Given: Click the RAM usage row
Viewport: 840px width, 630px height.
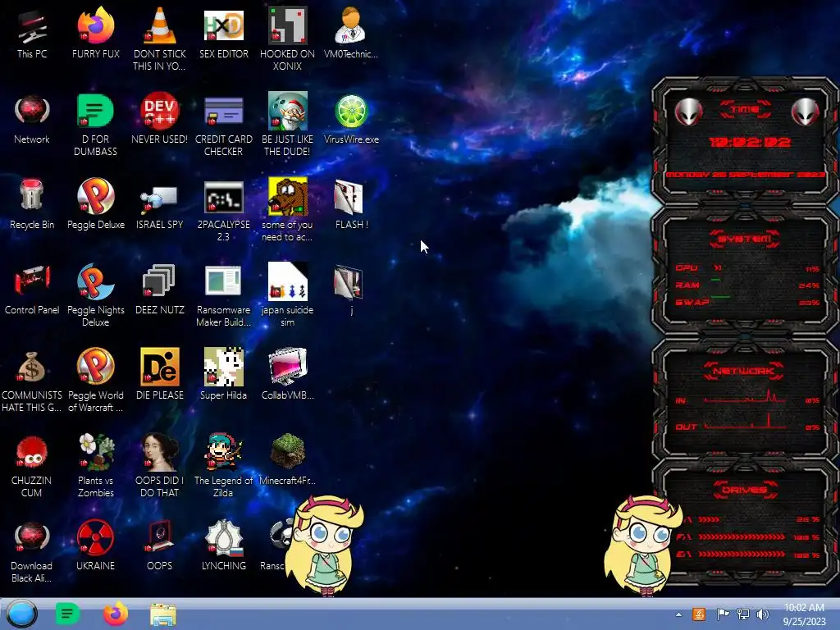Looking at the screenshot, I should pyautogui.click(x=746, y=285).
